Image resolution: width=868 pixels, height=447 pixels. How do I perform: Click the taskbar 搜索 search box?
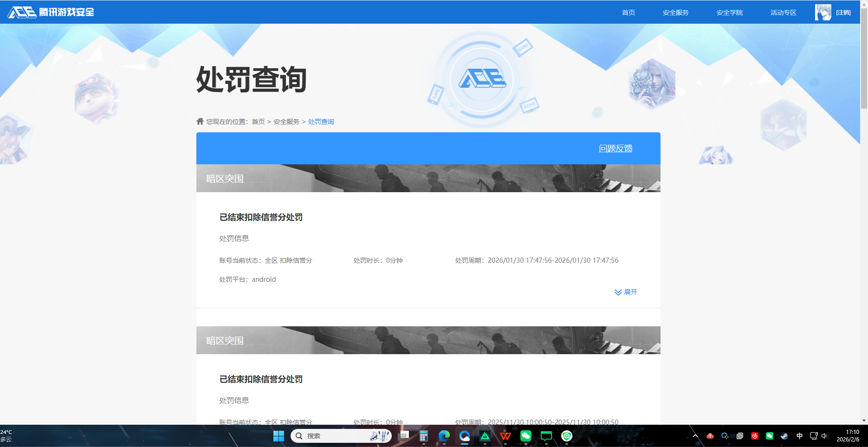point(341,436)
